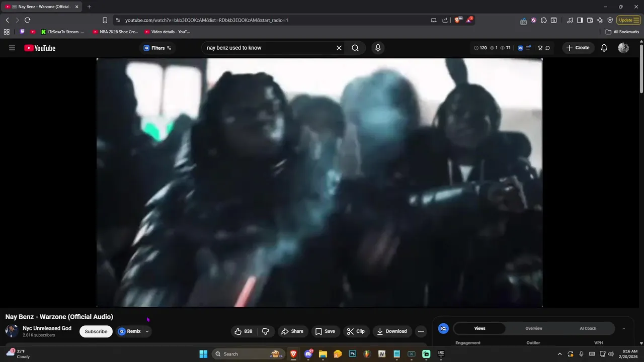644x362 pixels.
Task: Download the video
Action: click(x=391, y=331)
